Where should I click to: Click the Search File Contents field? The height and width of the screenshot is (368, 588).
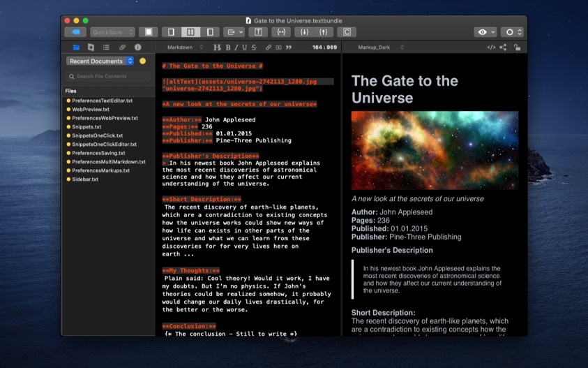108,76
